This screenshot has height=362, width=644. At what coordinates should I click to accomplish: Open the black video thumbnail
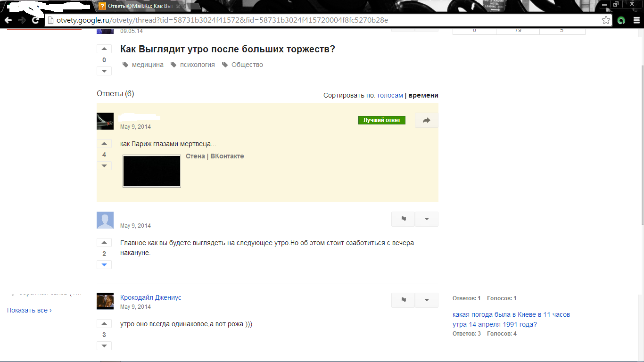(152, 171)
